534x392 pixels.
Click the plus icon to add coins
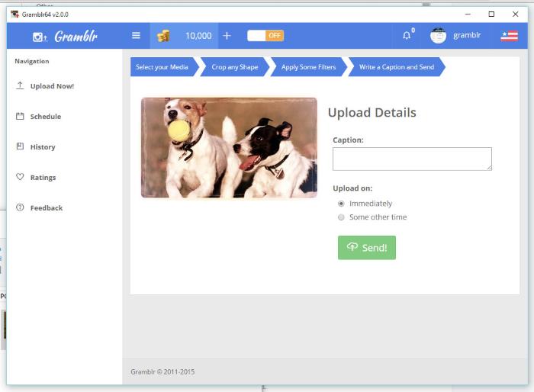(x=227, y=35)
